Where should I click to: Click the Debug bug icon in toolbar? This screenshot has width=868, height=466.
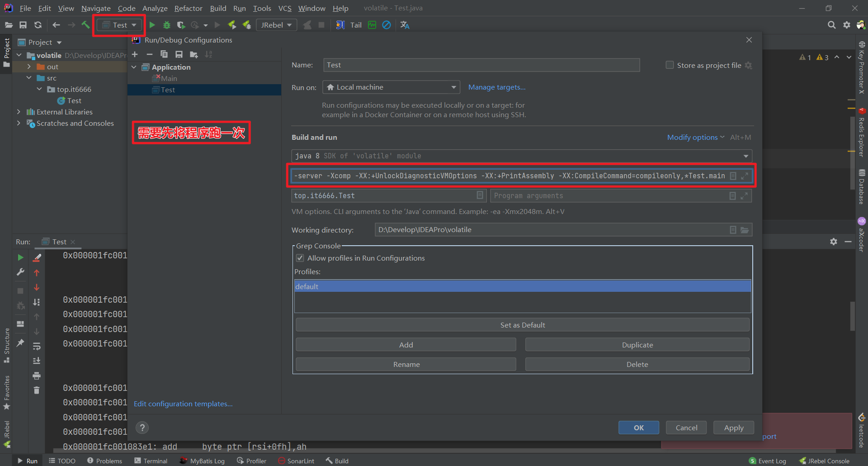click(167, 25)
